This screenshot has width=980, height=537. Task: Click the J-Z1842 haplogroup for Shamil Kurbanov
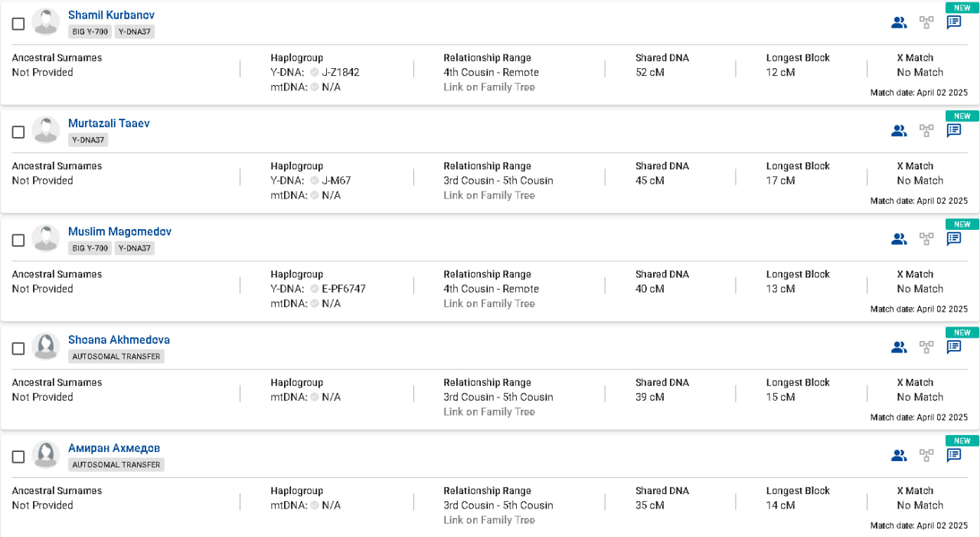coord(341,72)
